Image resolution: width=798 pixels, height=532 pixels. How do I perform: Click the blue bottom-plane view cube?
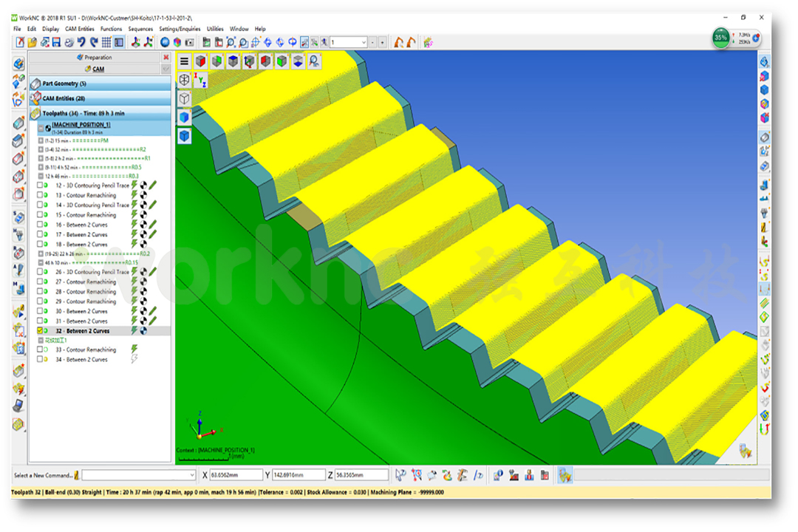pos(298,61)
